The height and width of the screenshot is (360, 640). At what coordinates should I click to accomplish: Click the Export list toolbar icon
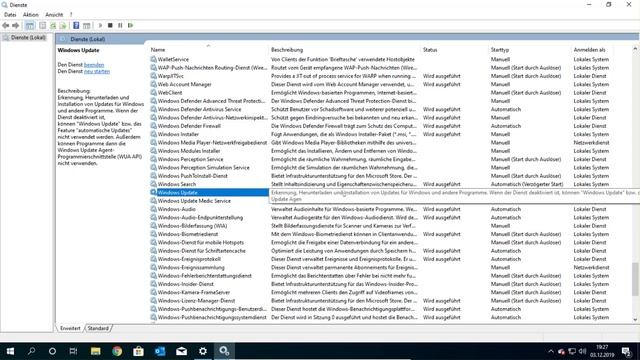click(x=63, y=25)
